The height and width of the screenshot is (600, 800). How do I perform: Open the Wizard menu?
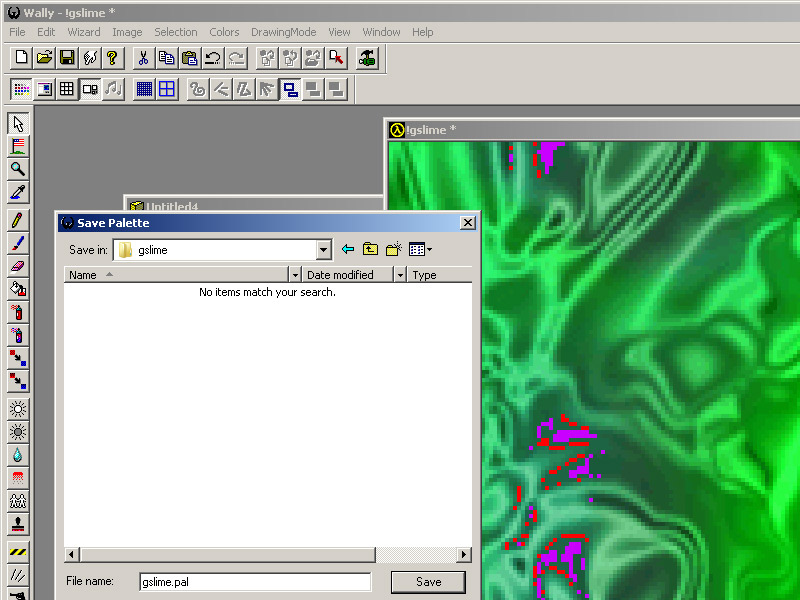click(x=84, y=32)
